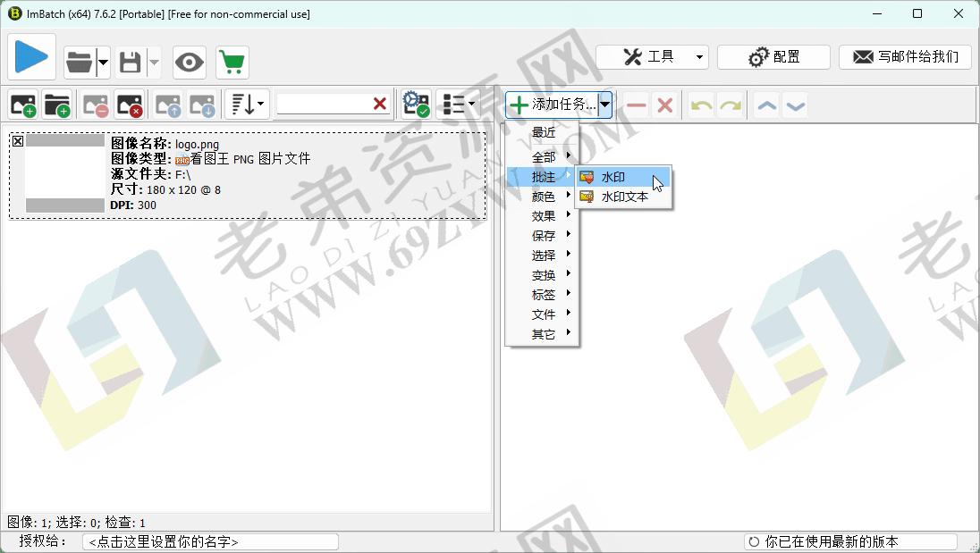Open the sort order dropdown
The width and height of the screenshot is (980, 553).
pyautogui.click(x=248, y=105)
